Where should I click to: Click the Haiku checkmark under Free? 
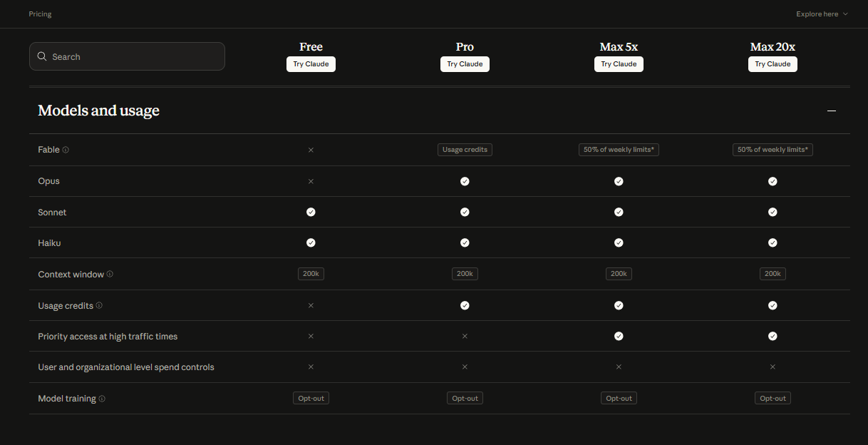[311, 242]
